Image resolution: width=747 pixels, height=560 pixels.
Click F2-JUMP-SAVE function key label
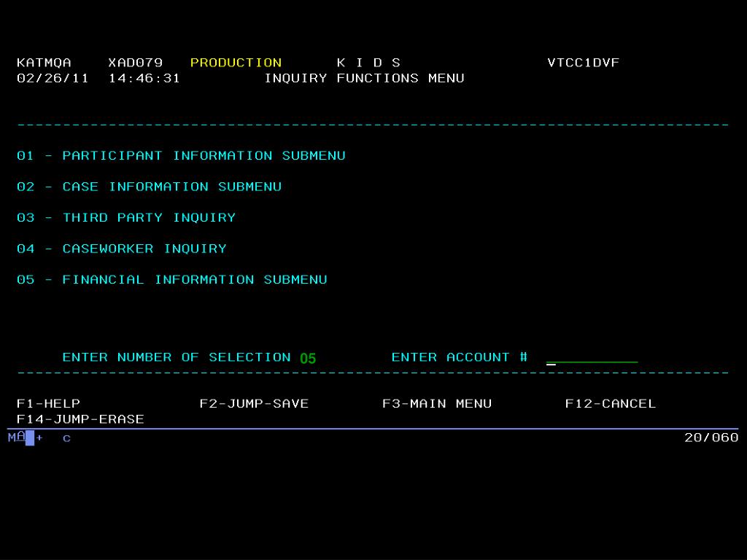click(254, 404)
